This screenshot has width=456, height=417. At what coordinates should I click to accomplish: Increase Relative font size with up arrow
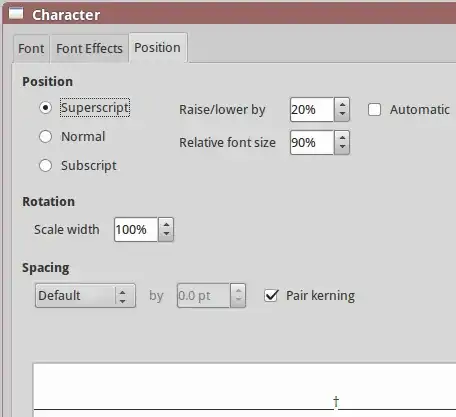pyautogui.click(x=342, y=137)
